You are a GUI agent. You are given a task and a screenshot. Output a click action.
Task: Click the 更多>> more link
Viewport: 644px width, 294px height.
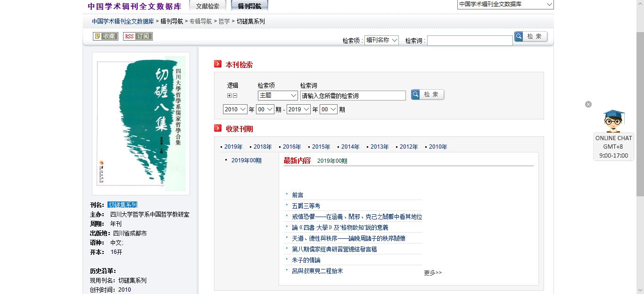(433, 273)
